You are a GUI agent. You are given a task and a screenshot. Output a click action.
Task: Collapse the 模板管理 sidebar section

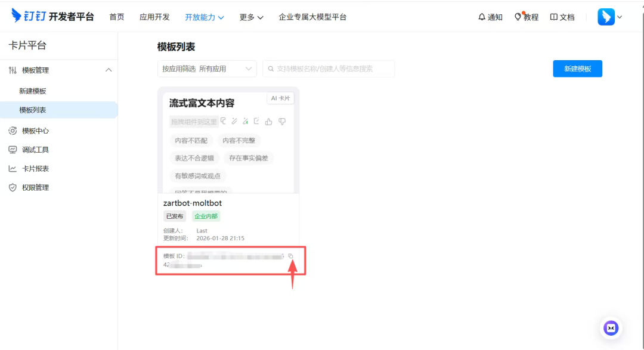coord(109,70)
